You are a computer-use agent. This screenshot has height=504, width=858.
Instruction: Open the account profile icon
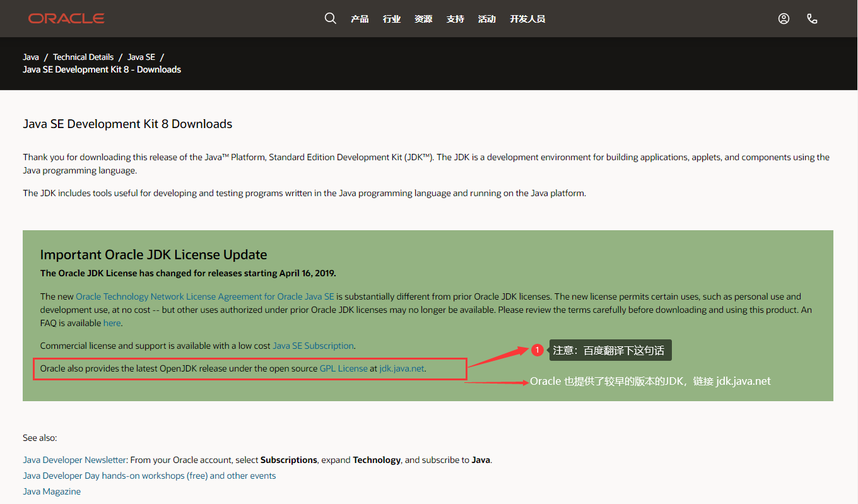pos(784,18)
